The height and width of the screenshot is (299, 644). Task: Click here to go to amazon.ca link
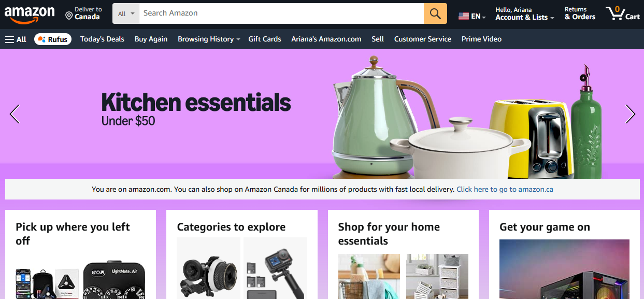click(505, 189)
